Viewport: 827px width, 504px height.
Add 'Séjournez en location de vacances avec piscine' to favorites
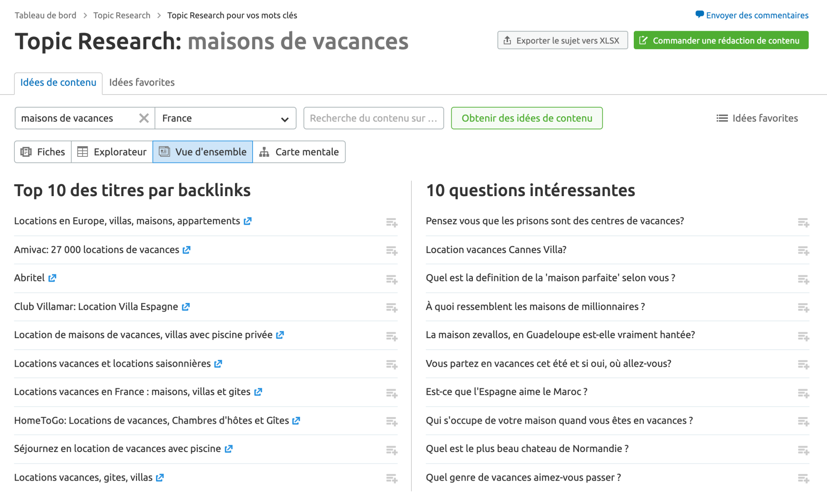tap(391, 450)
